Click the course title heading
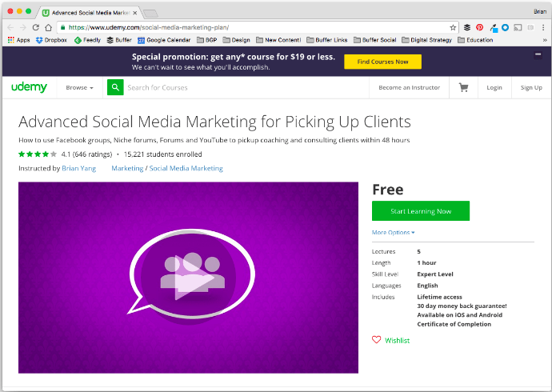 [214, 122]
